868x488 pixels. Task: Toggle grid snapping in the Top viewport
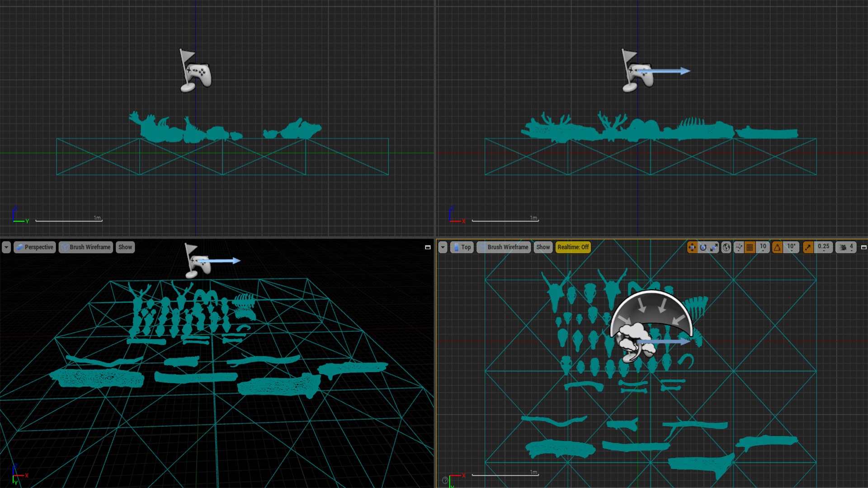[750, 247]
